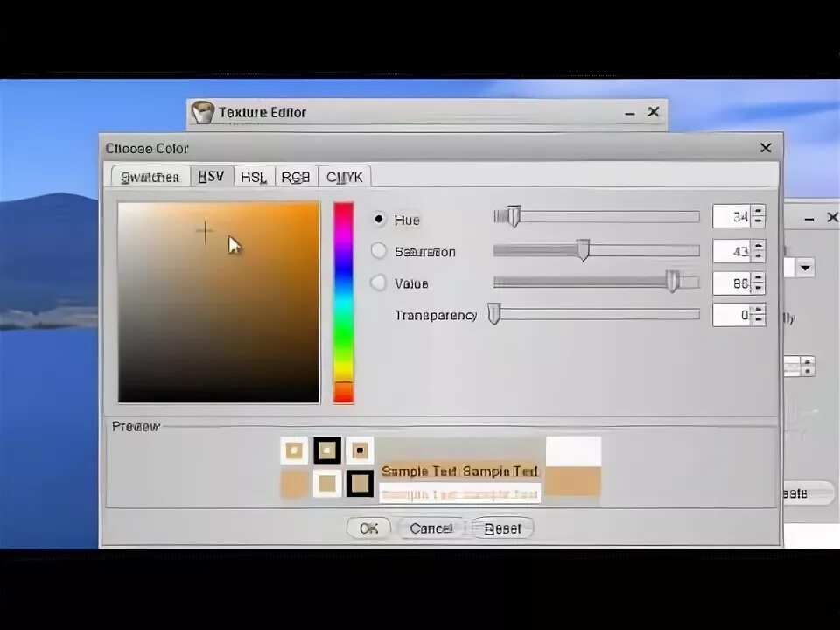Click the Texture Editor title bar icon
The image size is (840, 630).
point(202,112)
